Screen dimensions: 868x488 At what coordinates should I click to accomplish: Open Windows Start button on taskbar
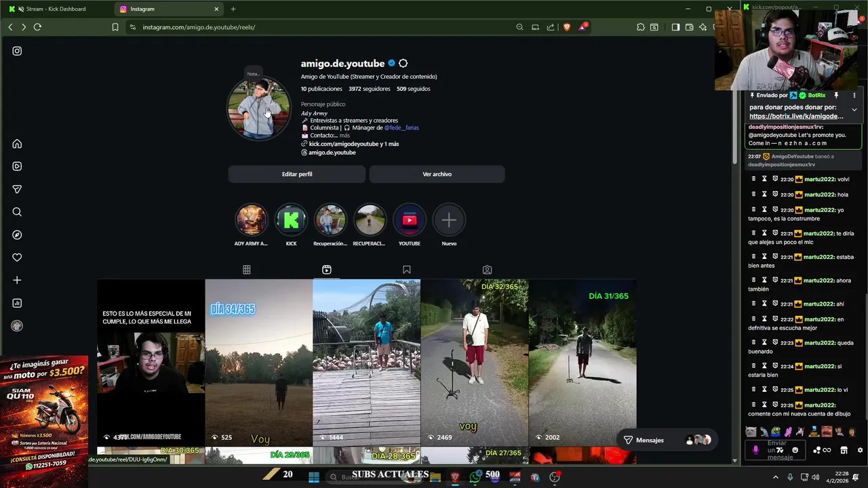pos(313,477)
